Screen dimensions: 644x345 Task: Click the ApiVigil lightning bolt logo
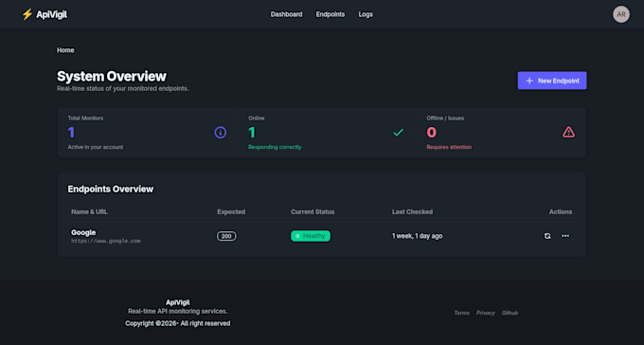tap(27, 14)
